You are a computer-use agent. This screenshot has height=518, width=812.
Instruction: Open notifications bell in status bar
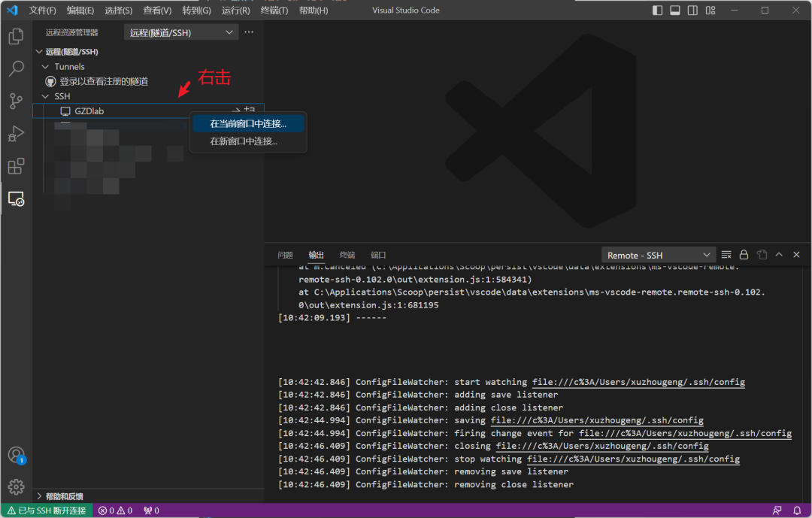(x=797, y=510)
